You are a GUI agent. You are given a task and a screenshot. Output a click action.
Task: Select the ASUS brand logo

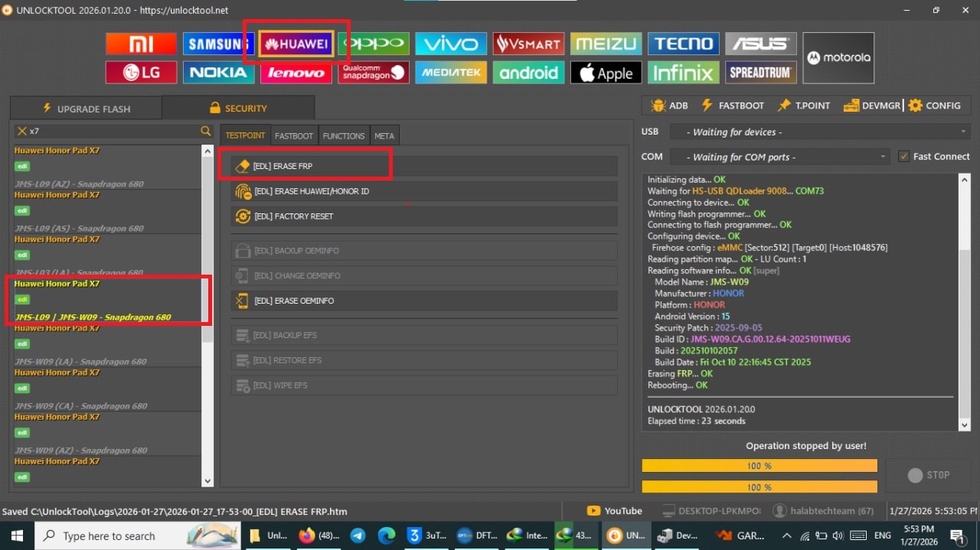(x=761, y=44)
